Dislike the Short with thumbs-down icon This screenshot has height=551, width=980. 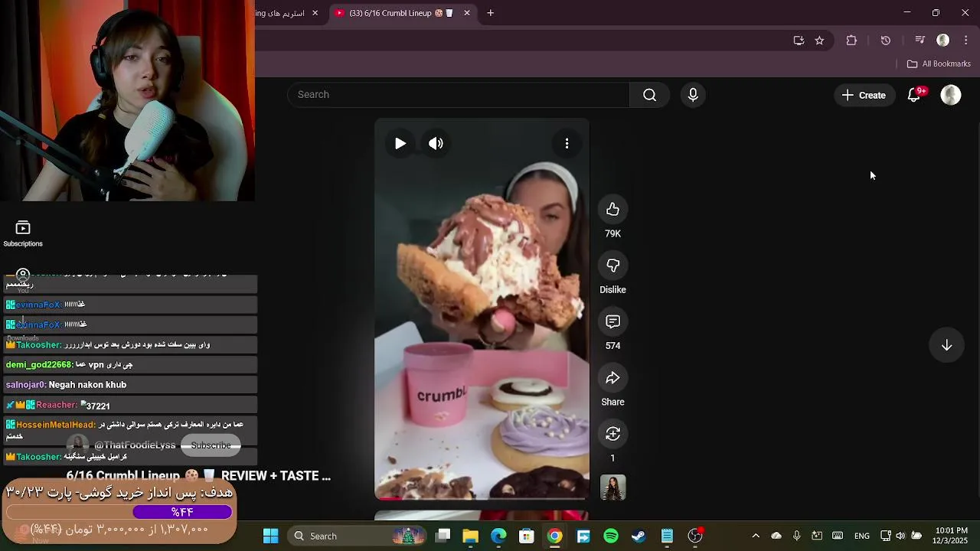pos(612,265)
